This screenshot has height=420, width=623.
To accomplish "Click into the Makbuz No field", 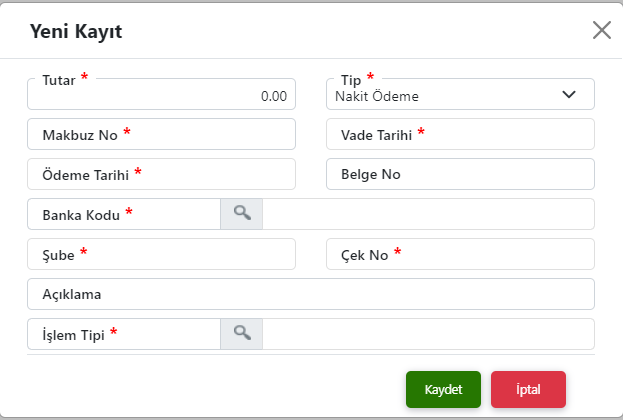I will click(161, 134).
